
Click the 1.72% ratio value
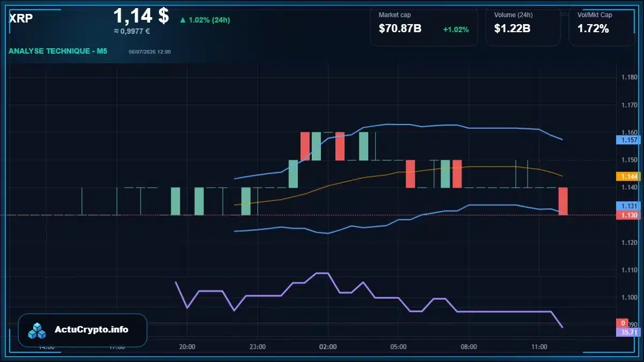tap(593, 29)
